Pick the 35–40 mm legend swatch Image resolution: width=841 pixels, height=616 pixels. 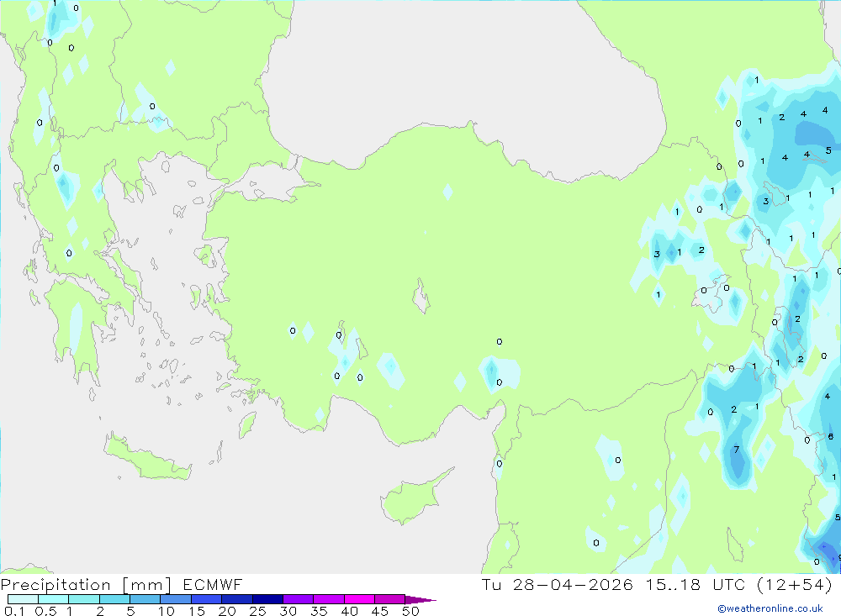(x=328, y=599)
